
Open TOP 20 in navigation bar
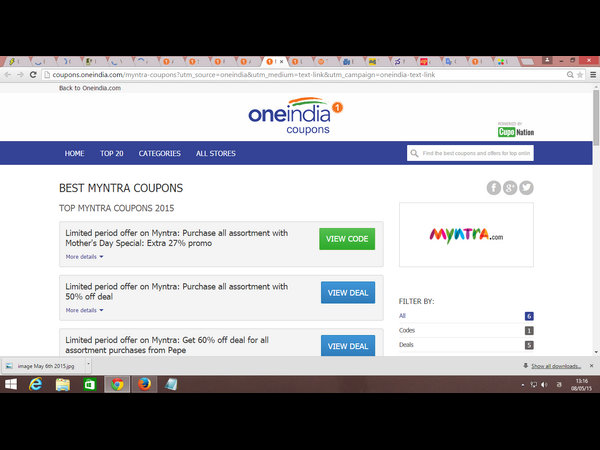click(112, 153)
